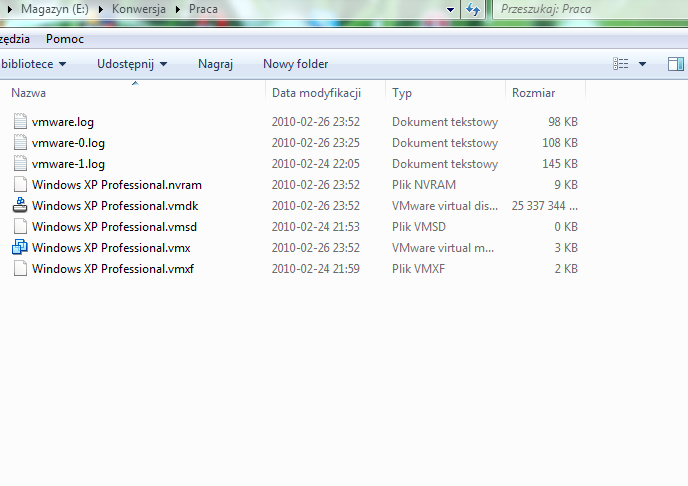Click the 108 KB size cell
This screenshot has width=688, height=486.
(560, 143)
